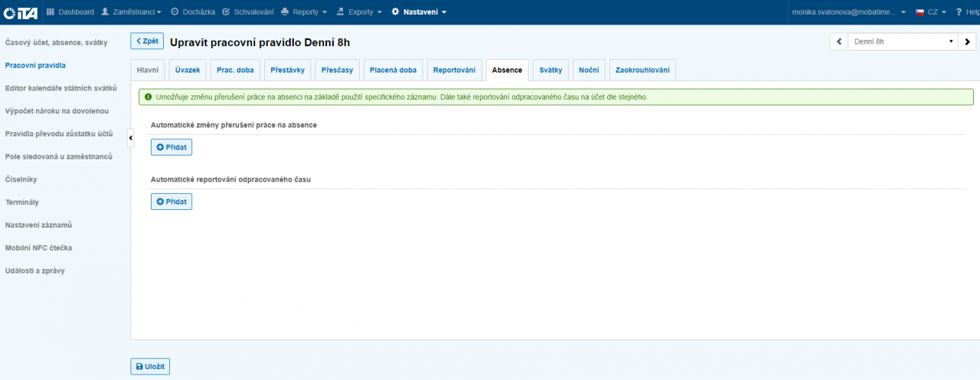This screenshot has height=380, width=980.
Task: Expand the Zaměstnanci dropdown menu
Action: coord(132,12)
